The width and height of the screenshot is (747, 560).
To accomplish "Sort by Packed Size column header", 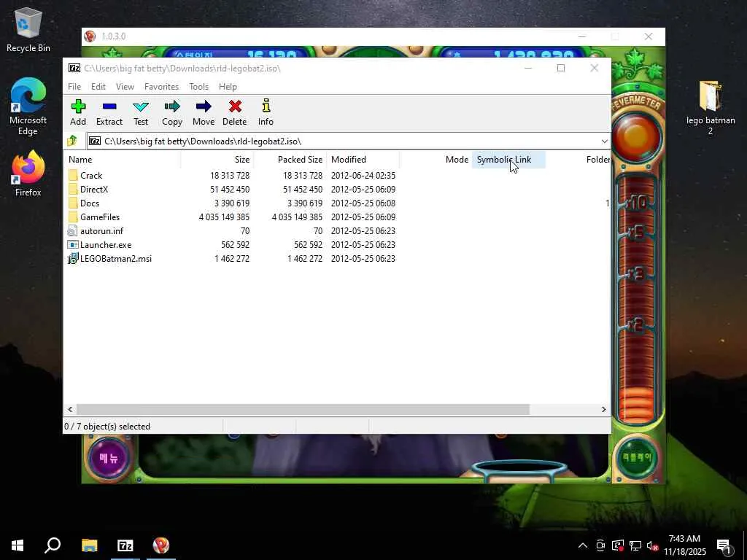I will click(x=290, y=160).
